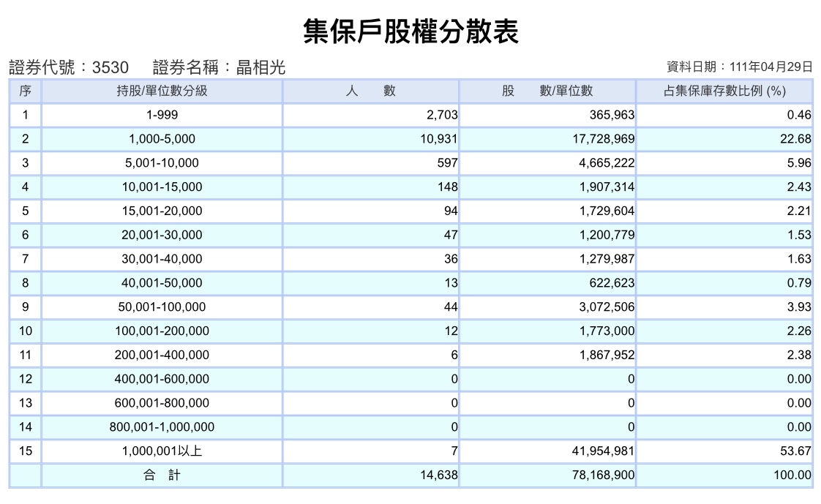Image resolution: width=821 pixels, height=504 pixels.
Task: Select people count 10,931 cell
Action: pyautogui.click(x=371, y=139)
